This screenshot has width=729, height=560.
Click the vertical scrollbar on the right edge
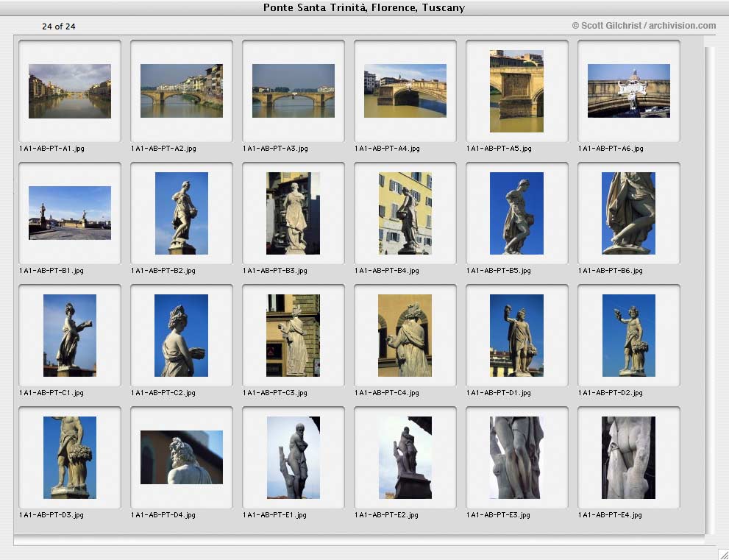[x=709, y=291]
